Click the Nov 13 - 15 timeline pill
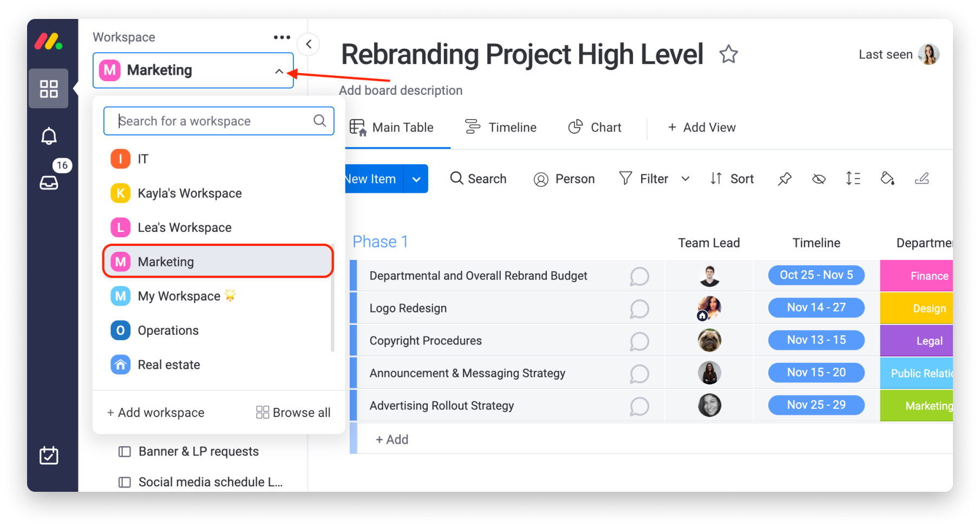This screenshot has height=527, width=980. (x=816, y=340)
